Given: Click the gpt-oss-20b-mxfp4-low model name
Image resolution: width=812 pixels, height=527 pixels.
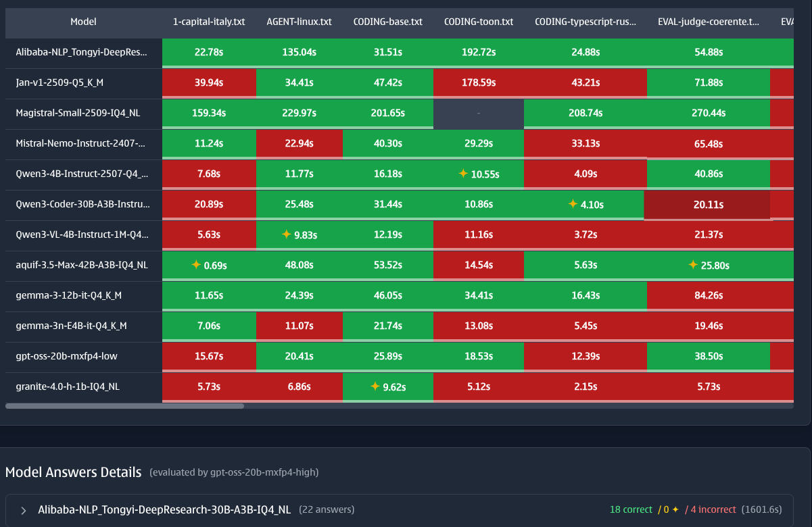Looking at the screenshot, I should click(66, 356).
